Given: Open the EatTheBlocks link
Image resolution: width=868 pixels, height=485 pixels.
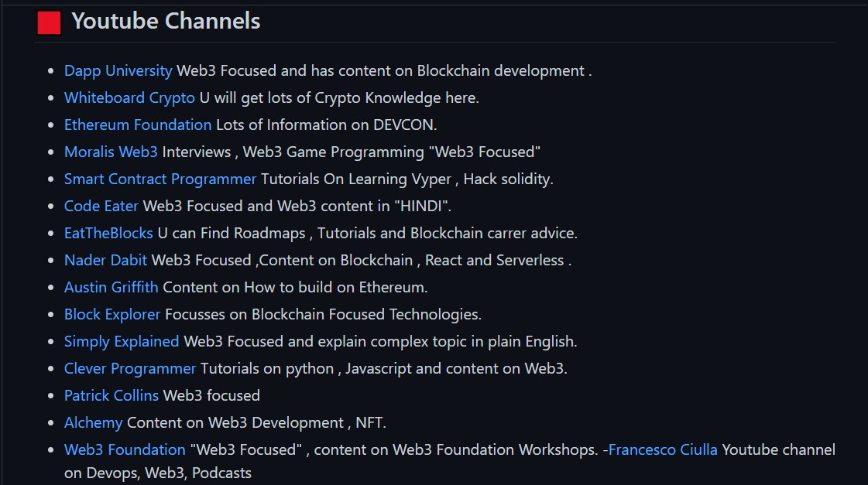Looking at the screenshot, I should (x=108, y=234).
